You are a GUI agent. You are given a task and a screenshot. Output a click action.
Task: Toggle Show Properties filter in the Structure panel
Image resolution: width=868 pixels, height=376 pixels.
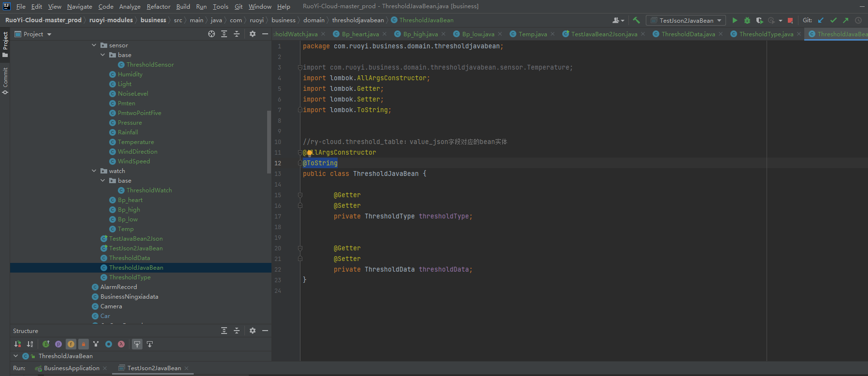(x=58, y=344)
